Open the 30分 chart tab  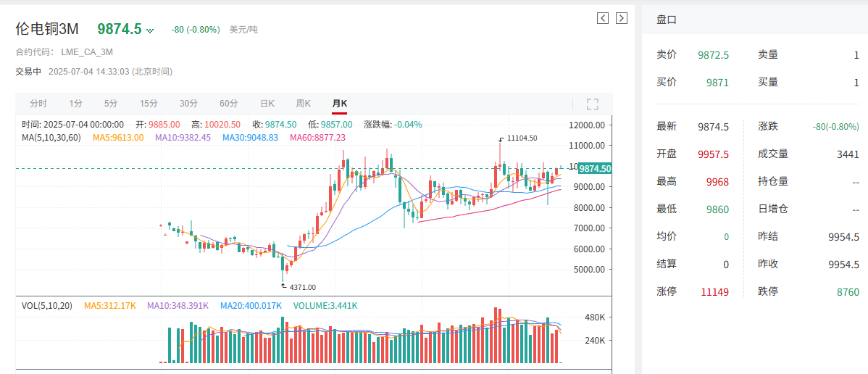pos(188,104)
